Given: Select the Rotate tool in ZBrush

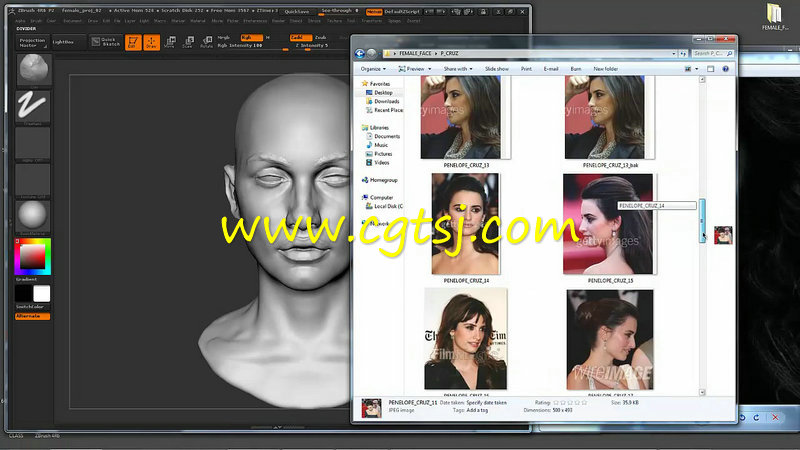Looking at the screenshot, I should [206, 42].
